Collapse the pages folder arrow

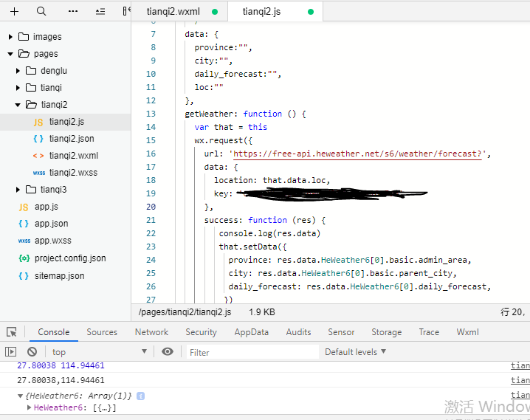point(10,54)
